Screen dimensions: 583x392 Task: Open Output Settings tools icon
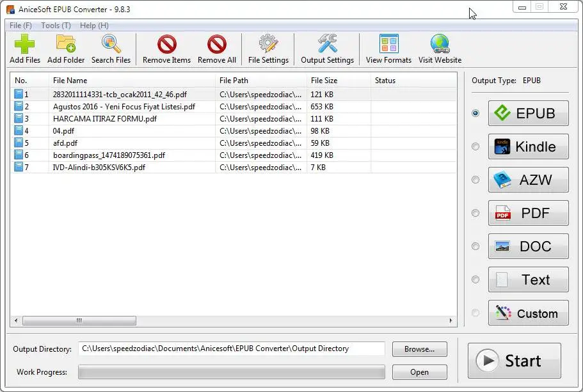327,43
